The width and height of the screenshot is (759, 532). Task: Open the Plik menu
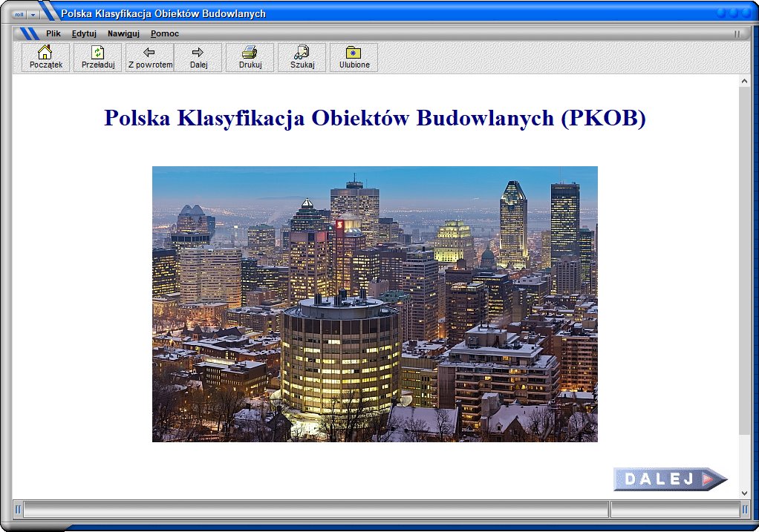tap(53, 33)
